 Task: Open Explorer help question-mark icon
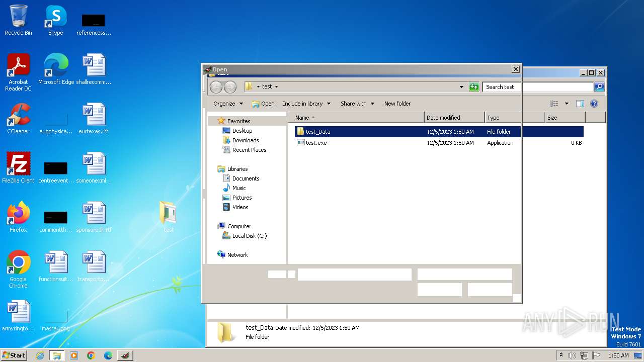[594, 104]
